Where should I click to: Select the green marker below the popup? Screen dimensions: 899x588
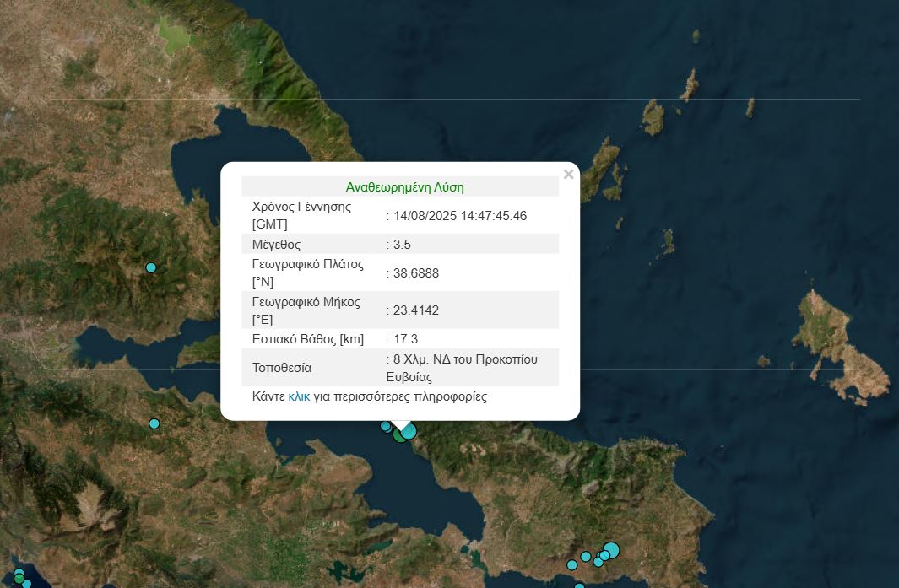tap(399, 435)
